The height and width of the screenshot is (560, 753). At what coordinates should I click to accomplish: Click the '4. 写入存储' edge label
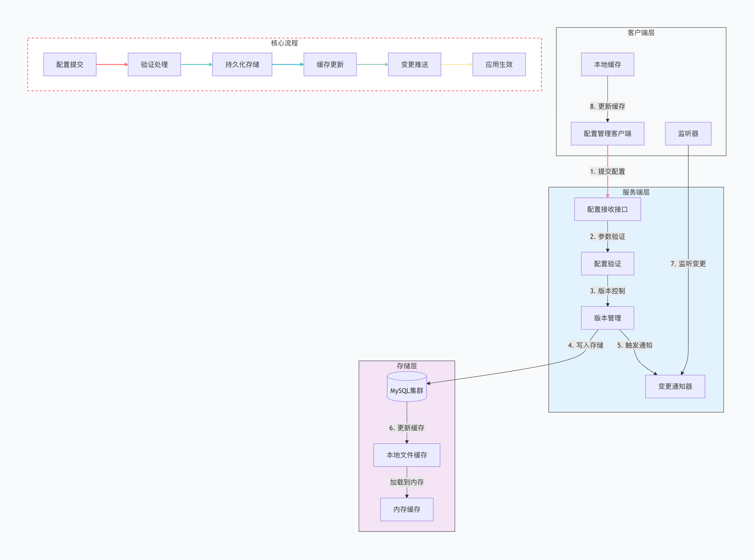click(x=585, y=345)
